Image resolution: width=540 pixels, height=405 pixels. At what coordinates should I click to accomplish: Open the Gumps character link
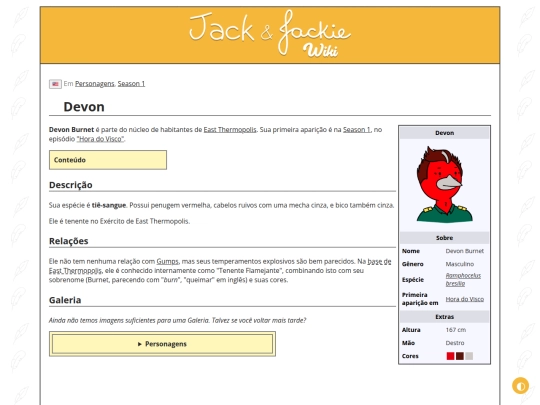pyautogui.click(x=167, y=261)
